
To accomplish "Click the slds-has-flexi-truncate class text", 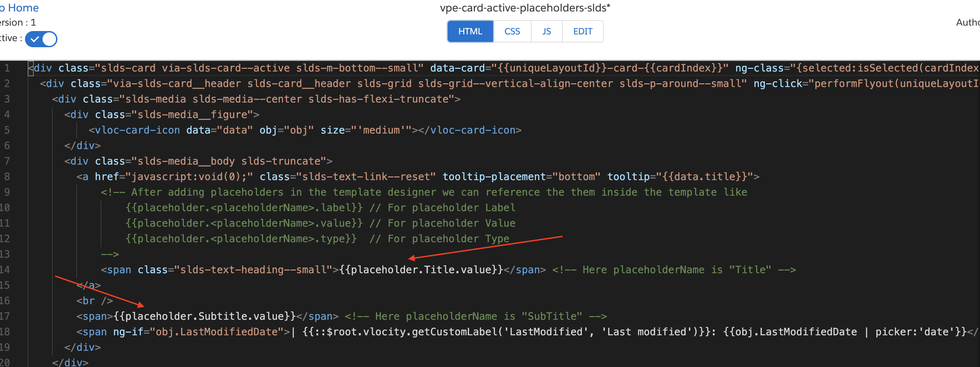I will 378,99.
